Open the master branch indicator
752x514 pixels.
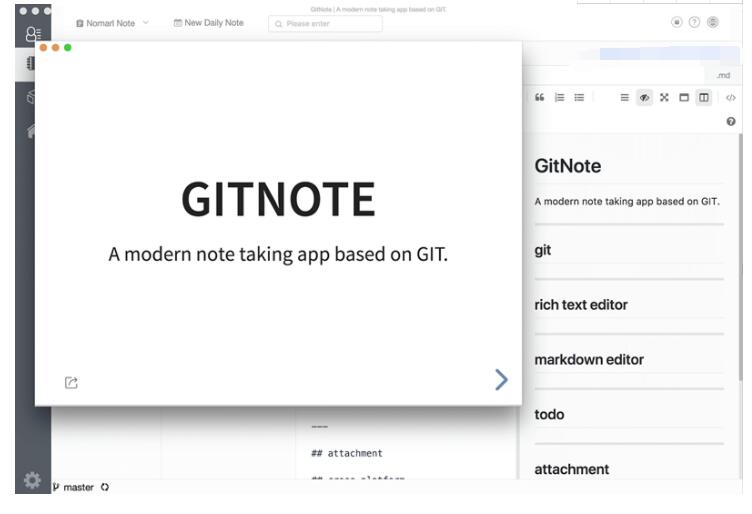click(74, 487)
